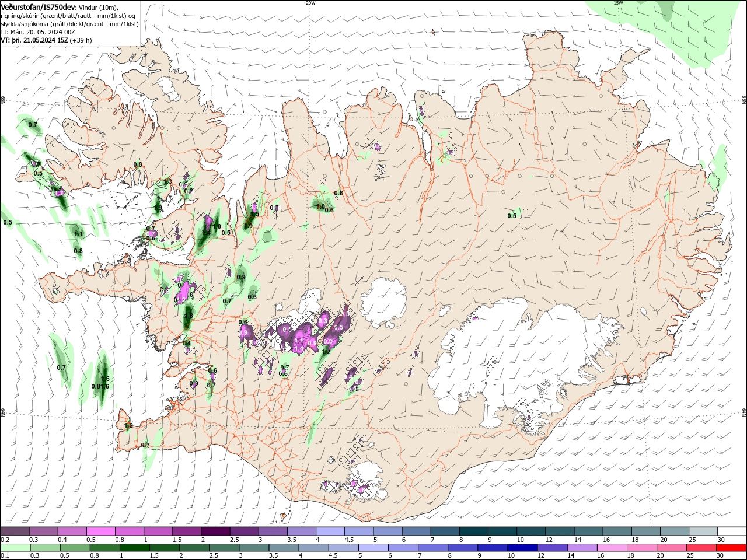Select the dark purple 2 swatch, upper scale
Image resolution: width=747 pixels, height=560 pixels.
215,531
